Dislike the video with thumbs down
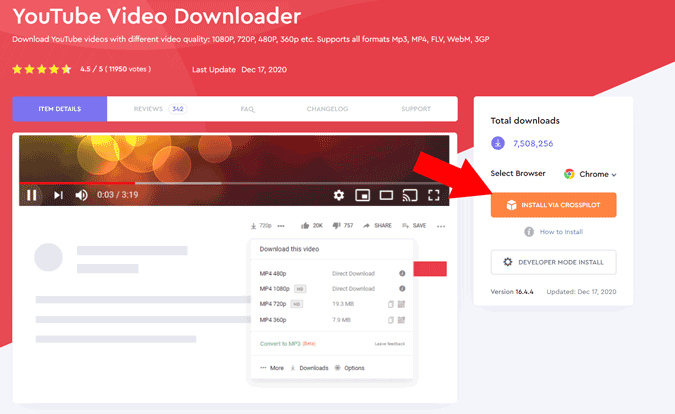 pos(343,226)
